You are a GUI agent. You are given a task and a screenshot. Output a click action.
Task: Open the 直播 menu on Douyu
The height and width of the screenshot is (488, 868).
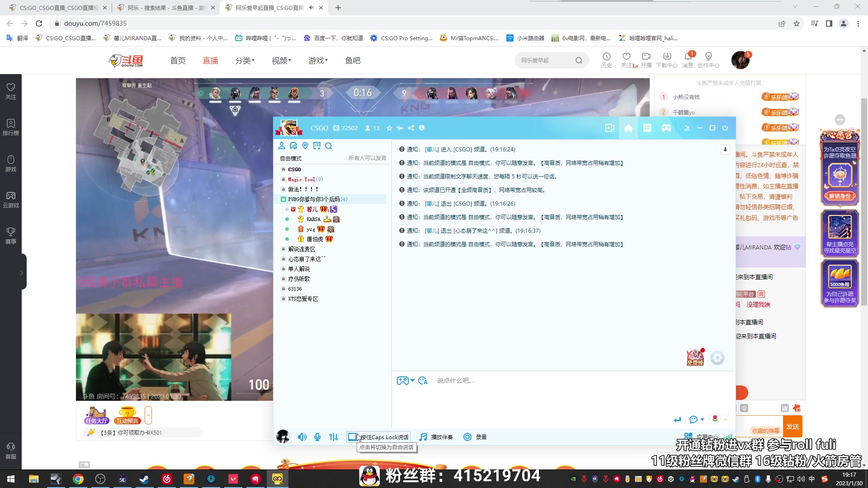[210, 61]
